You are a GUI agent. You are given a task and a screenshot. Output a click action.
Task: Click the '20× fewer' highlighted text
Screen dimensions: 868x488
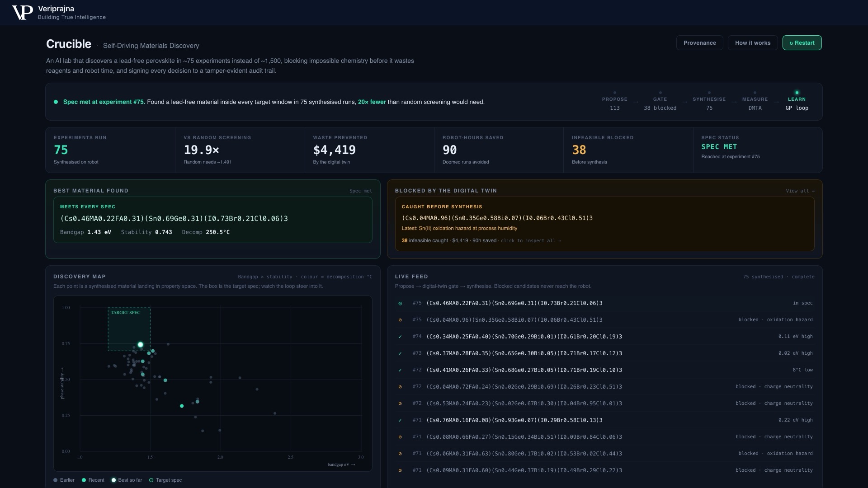click(372, 102)
